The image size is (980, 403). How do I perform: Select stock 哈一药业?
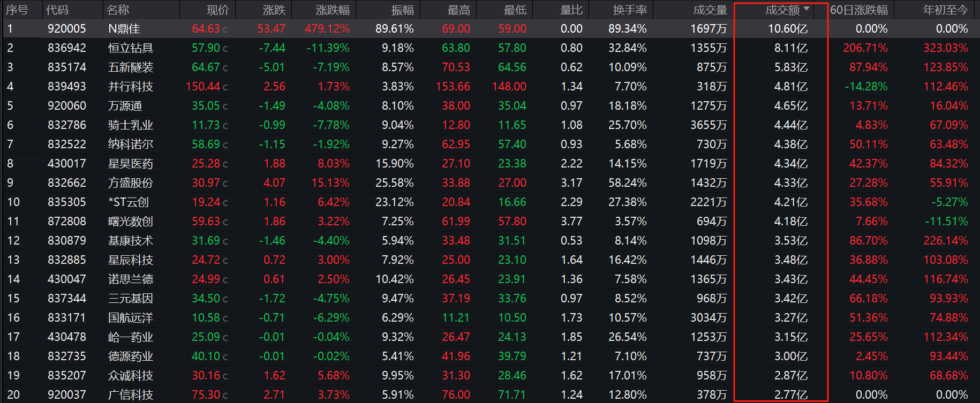[x=131, y=337]
